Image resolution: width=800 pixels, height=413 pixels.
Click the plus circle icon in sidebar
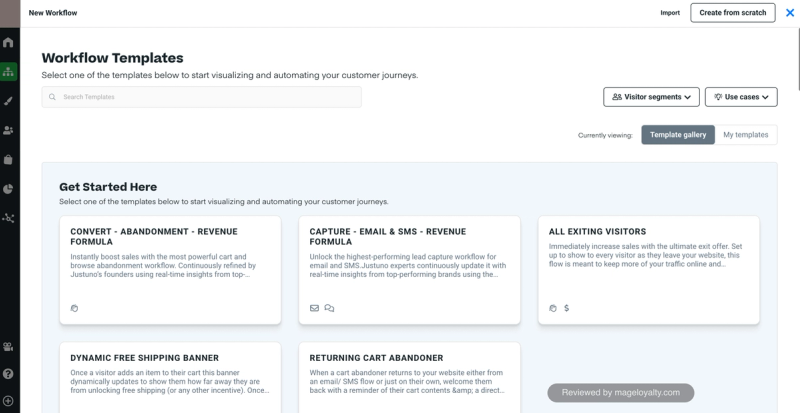pos(8,401)
